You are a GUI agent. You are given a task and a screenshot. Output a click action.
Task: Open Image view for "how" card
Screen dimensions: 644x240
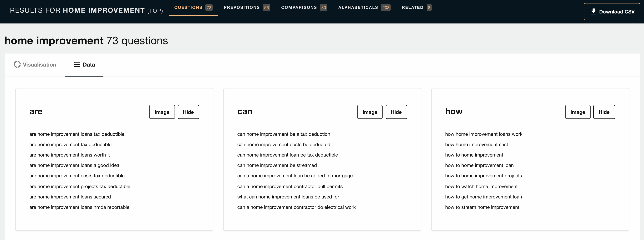[x=578, y=112]
